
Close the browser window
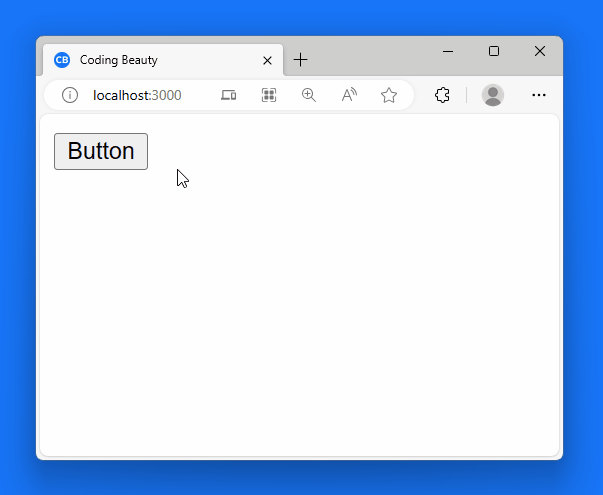540,51
